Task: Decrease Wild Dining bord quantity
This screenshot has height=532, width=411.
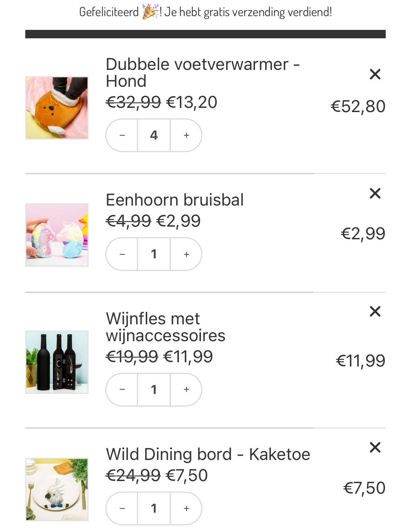Action: point(122,508)
